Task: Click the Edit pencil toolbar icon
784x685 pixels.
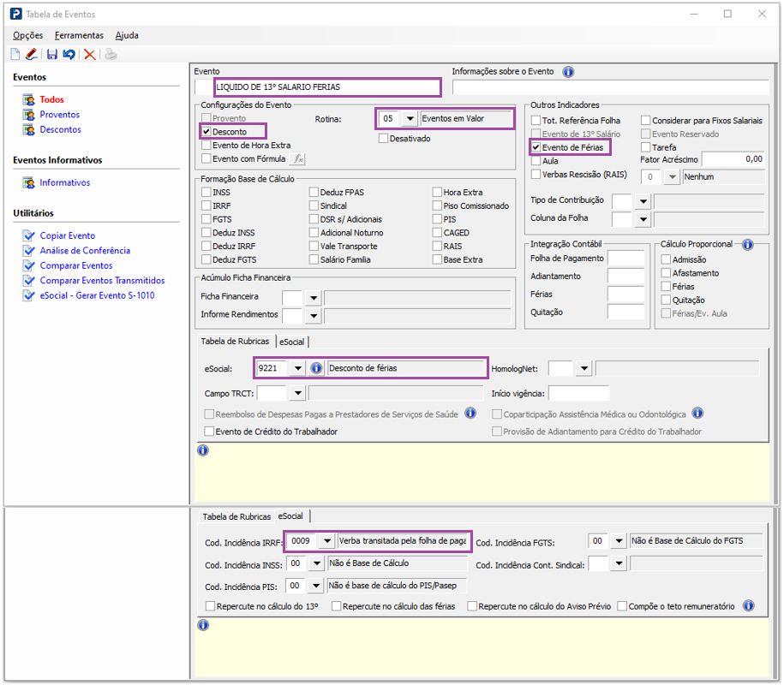Action: [x=32, y=54]
